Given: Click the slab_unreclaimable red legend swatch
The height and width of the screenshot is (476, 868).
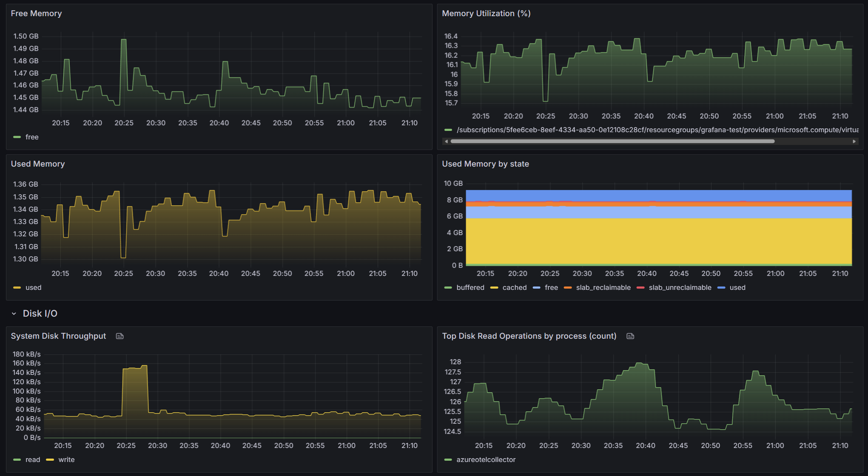Looking at the screenshot, I should (640, 288).
